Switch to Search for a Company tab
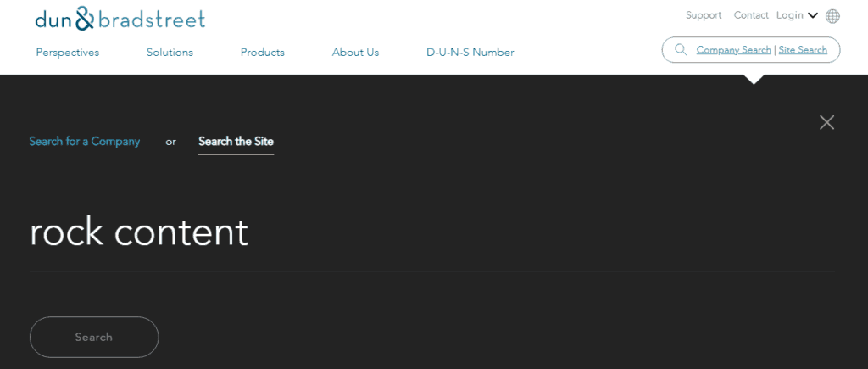Viewport: 868px width, 369px height. pos(85,142)
